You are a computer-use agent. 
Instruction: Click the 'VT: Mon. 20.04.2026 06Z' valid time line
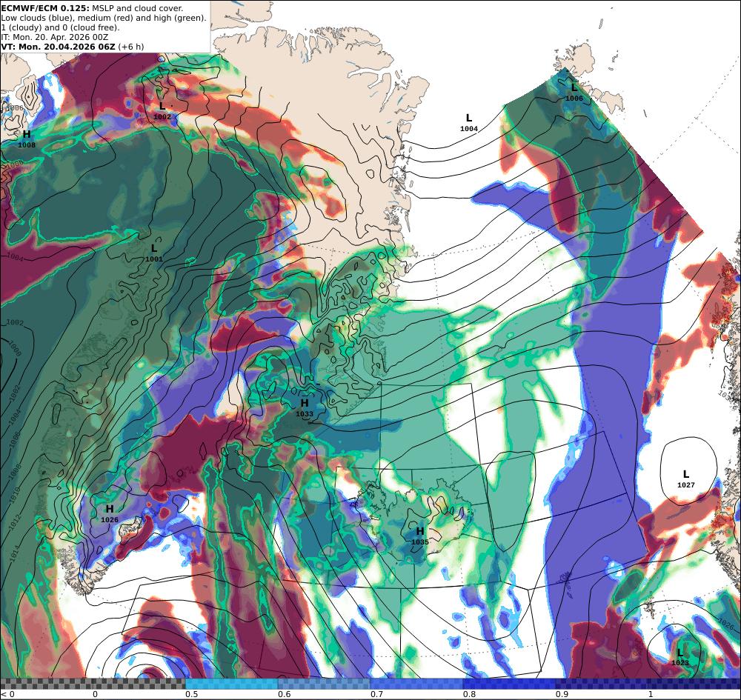point(73,47)
